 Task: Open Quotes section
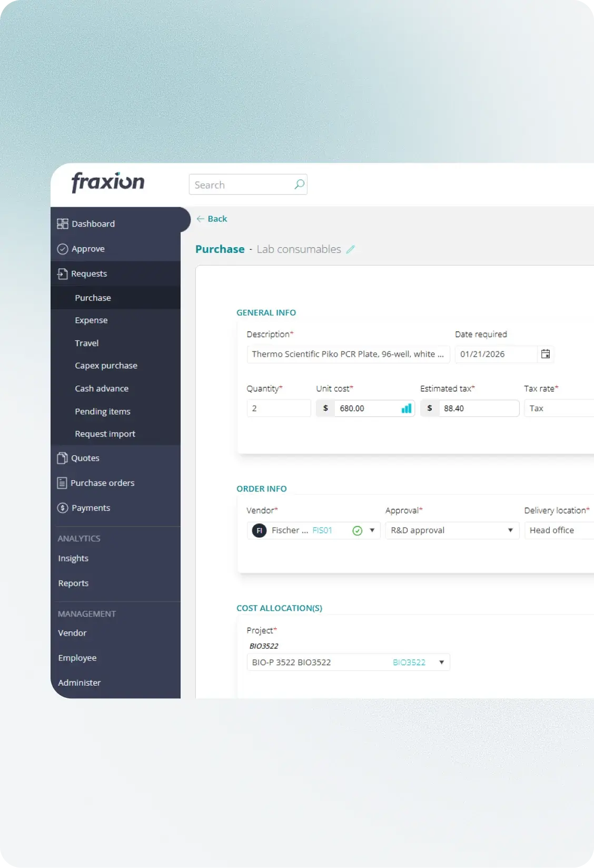(x=85, y=458)
